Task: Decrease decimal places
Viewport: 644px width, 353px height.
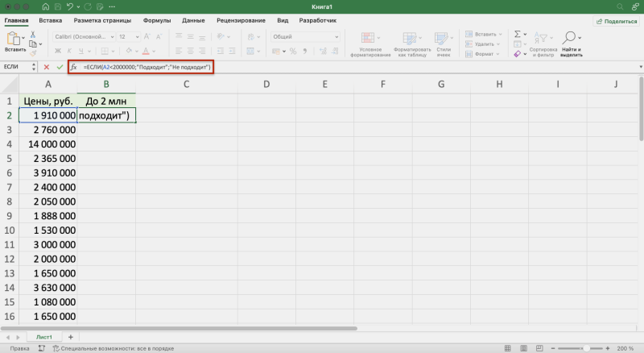Action: [x=335, y=51]
